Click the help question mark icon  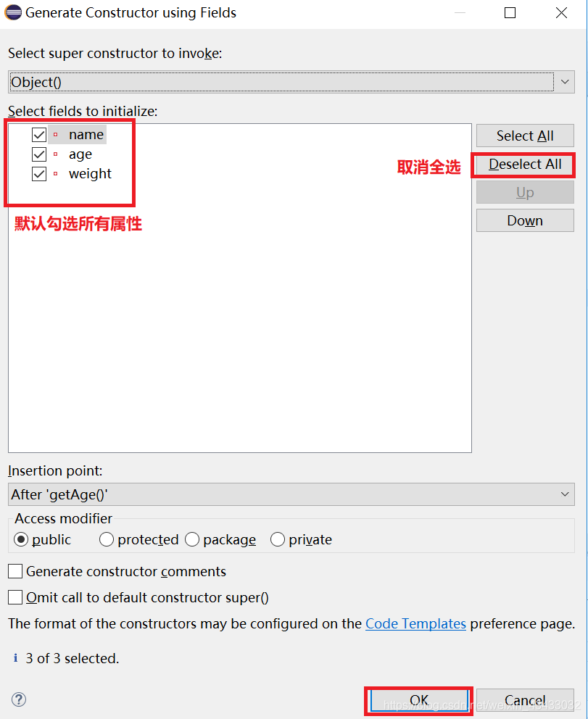coord(19,699)
